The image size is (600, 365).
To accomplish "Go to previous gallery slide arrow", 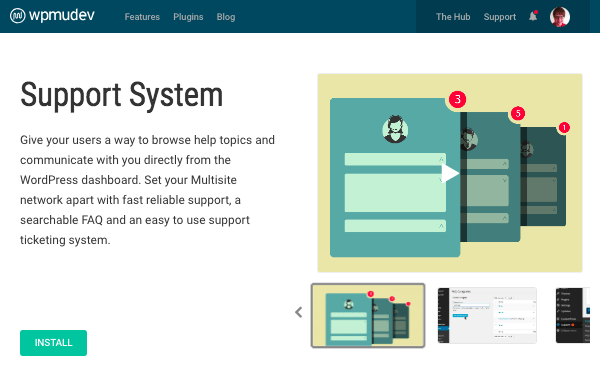I will click(x=299, y=312).
